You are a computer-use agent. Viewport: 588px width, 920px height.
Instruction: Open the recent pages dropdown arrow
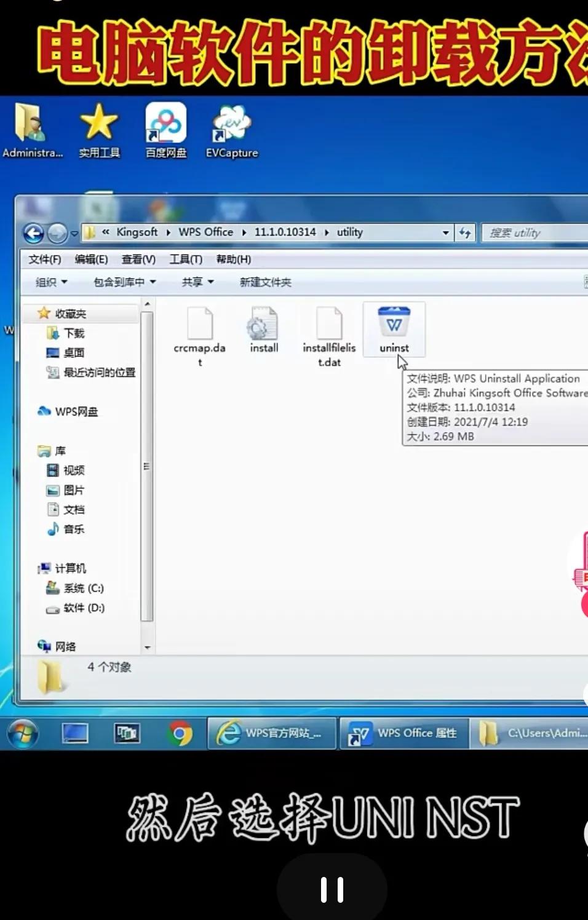click(74, 234)
